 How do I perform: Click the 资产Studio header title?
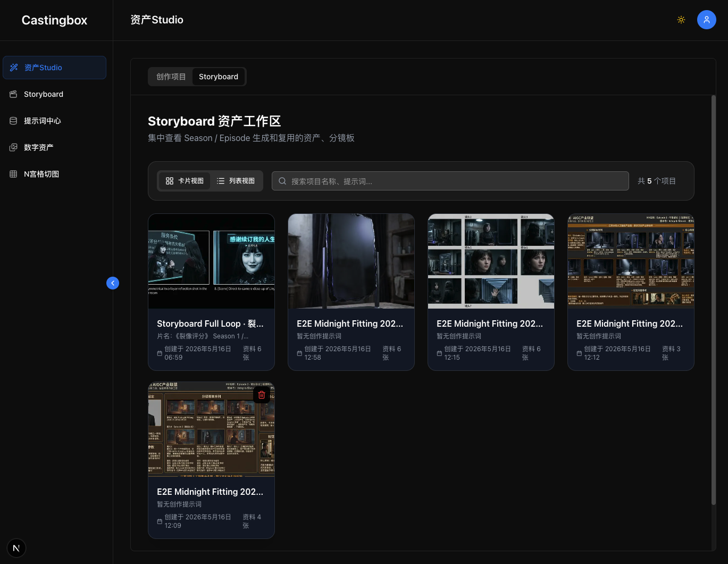coord(157,20)
